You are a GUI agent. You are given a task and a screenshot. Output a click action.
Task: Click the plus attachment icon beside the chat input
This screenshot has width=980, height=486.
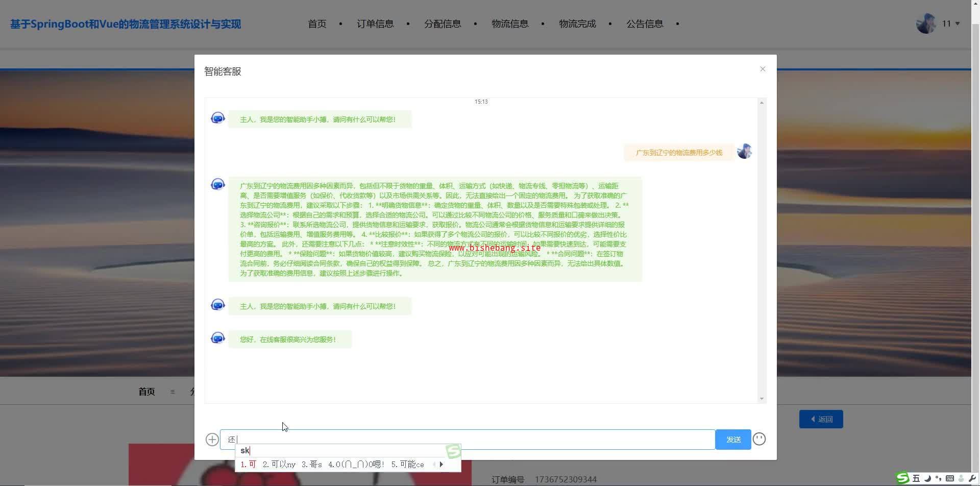[212, 440]
